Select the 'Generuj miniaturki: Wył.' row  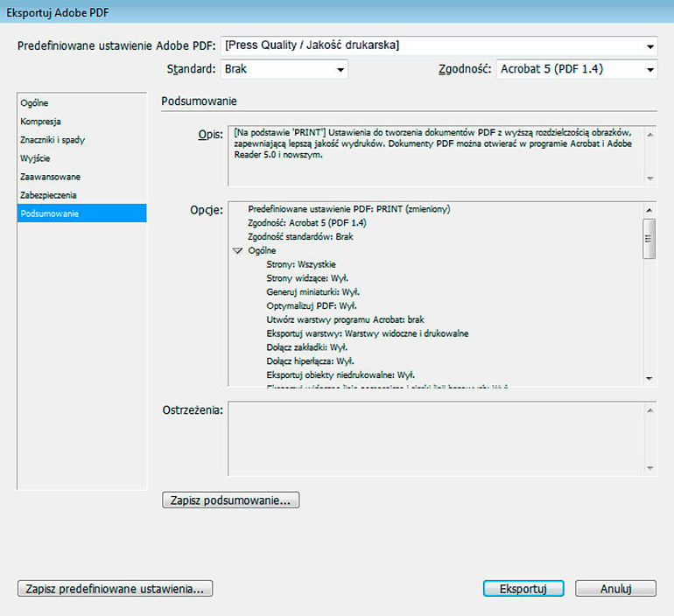point(313,292)
